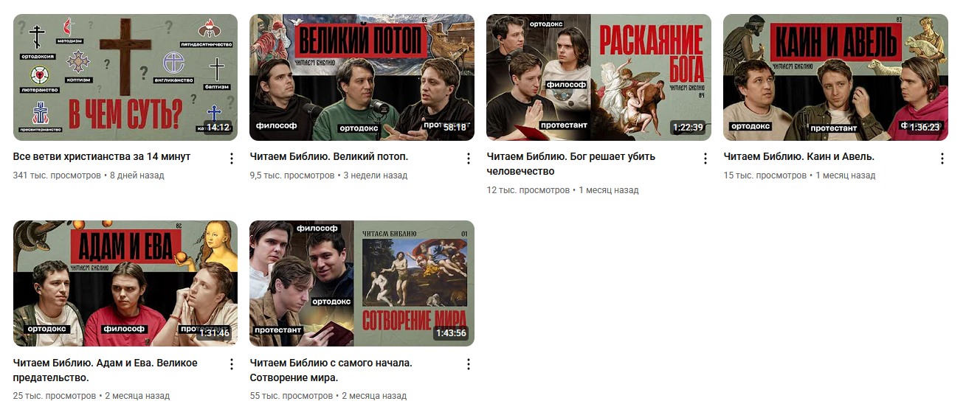Click title 'Читаем Библию. Великий потоп.'
The image size is (980, 418).
(329, 156)
